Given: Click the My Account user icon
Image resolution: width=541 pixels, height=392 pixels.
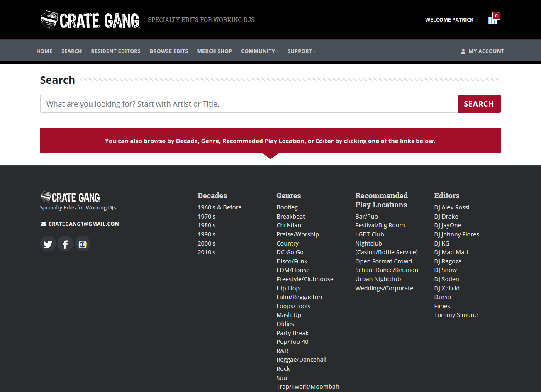Looking at the screenshot, I should [463, 51].
